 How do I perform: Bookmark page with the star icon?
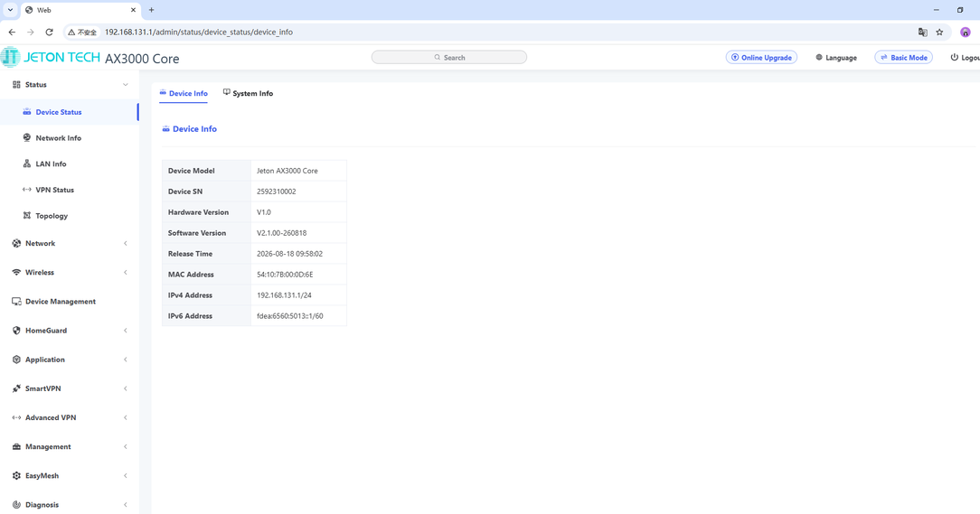click(939, 32)
